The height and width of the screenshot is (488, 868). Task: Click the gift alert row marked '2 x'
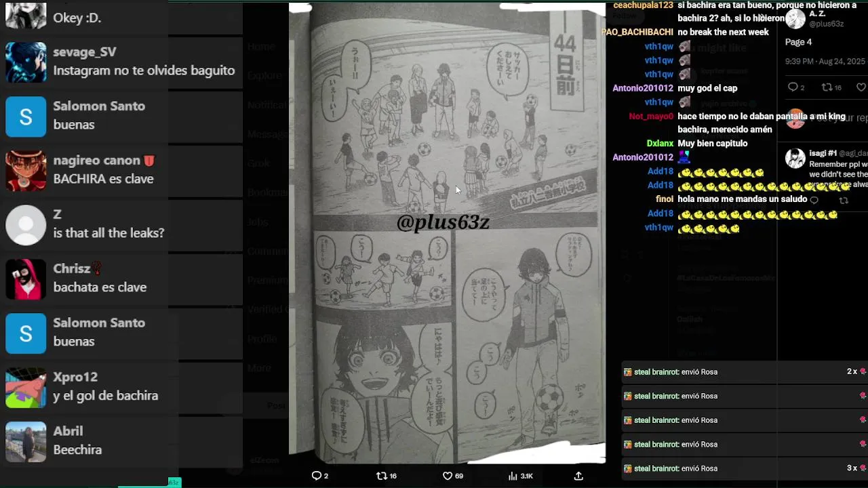pos(745,371)
